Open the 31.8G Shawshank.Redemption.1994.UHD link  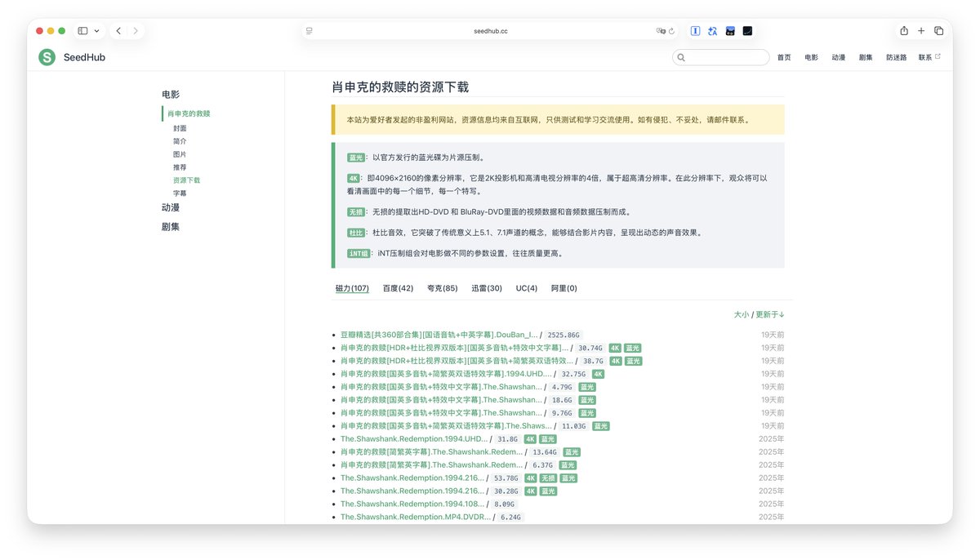[414, 439]
